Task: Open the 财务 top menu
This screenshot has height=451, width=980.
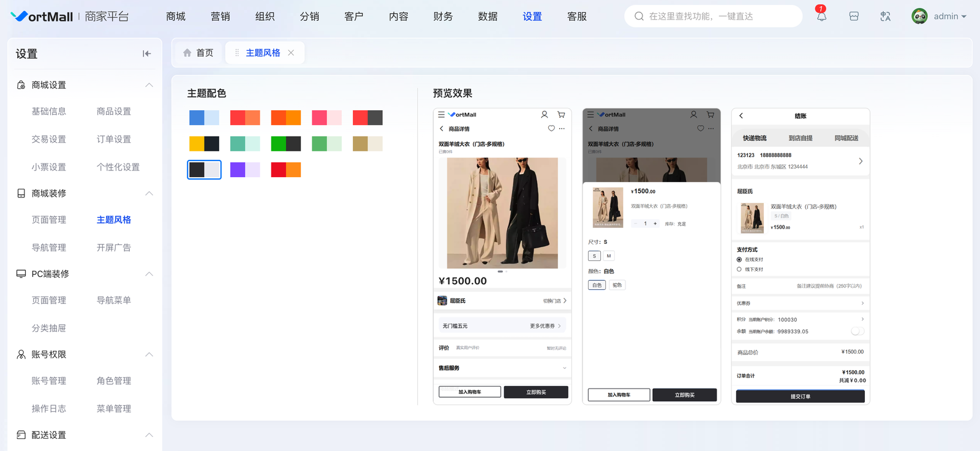Action: pyautogui.click(x=443, y=17)
